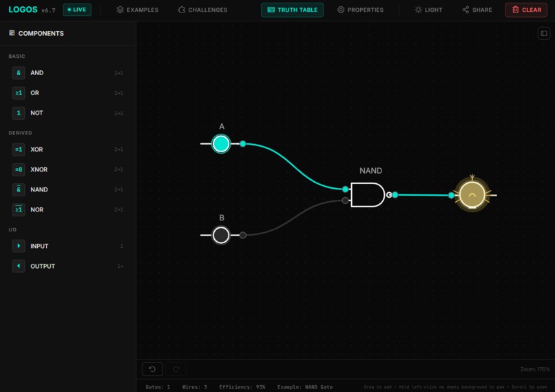
Task: Click the NAND label above the gate
Action: click(370, 171)
